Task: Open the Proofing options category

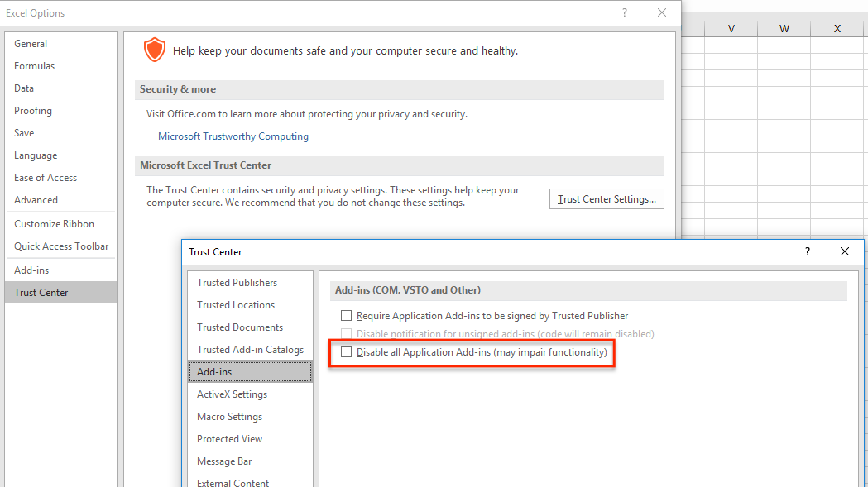Action: coord(33,111)
